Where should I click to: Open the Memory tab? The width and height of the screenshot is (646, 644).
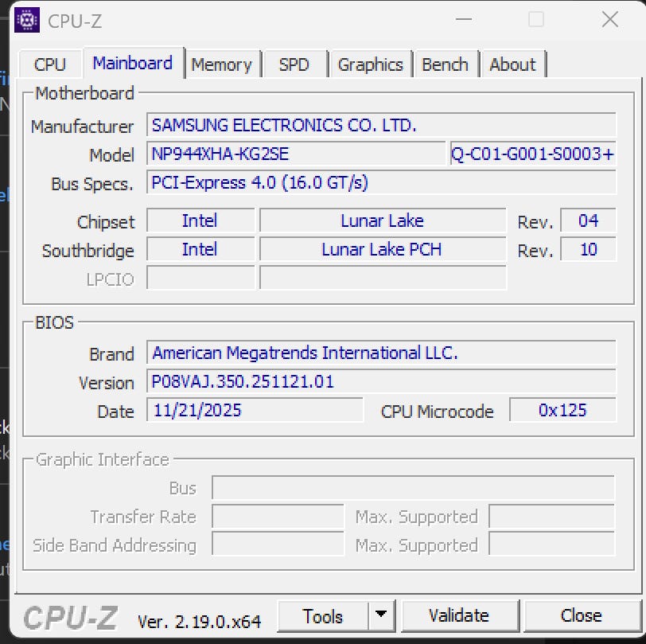coord(222,64)
